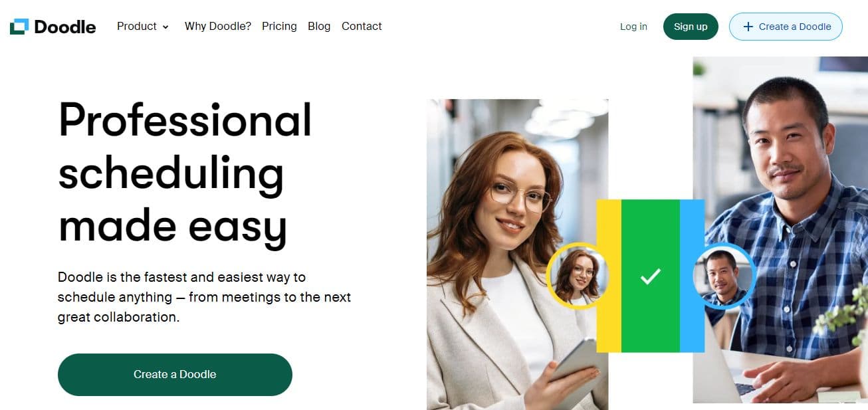
Task: Click the plus icon in Create a Doodle
Action: [x=748, y=27]
